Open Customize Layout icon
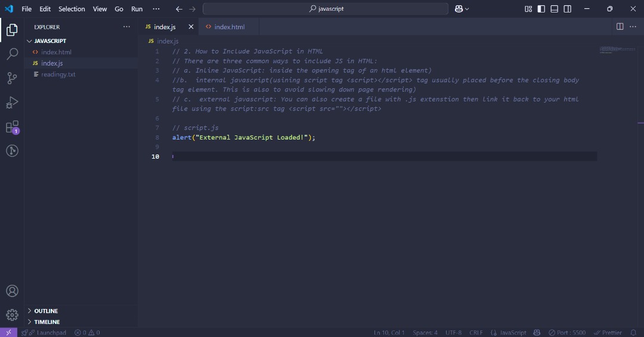This screenshot has width=644, height=337. tap(528, 8)
